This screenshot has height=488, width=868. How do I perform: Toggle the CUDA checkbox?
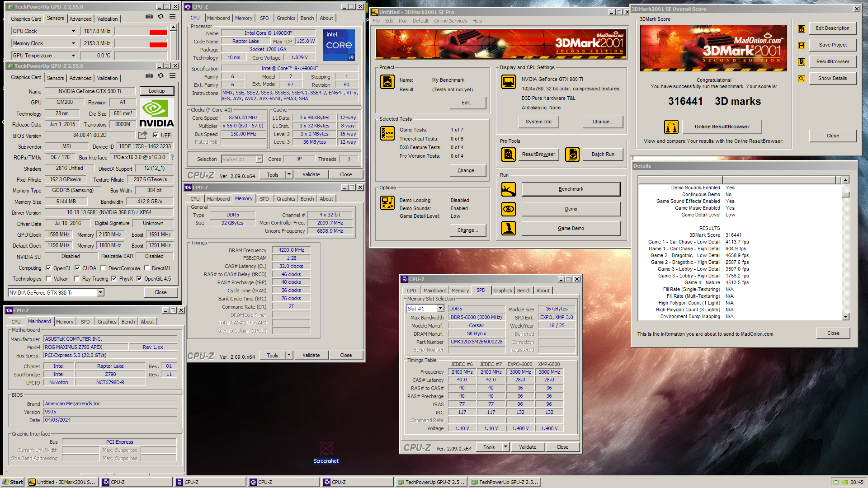pyautogui.click(x=77, y=268)
